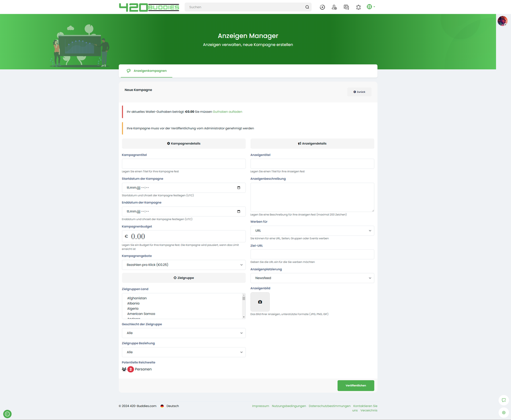Open the calendar picker for Startdatum

coord(238,188)
